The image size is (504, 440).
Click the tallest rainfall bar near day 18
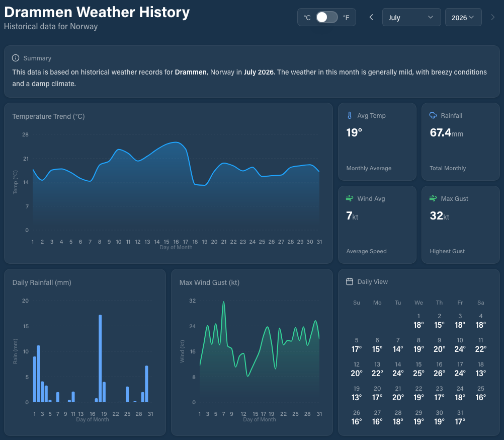[100, 358]
